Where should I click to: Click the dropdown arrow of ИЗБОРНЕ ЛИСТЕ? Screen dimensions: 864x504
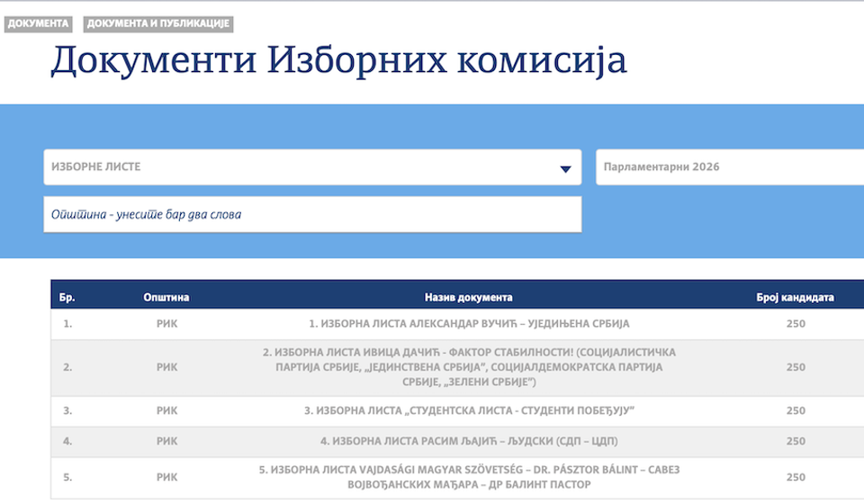[565, 168]
